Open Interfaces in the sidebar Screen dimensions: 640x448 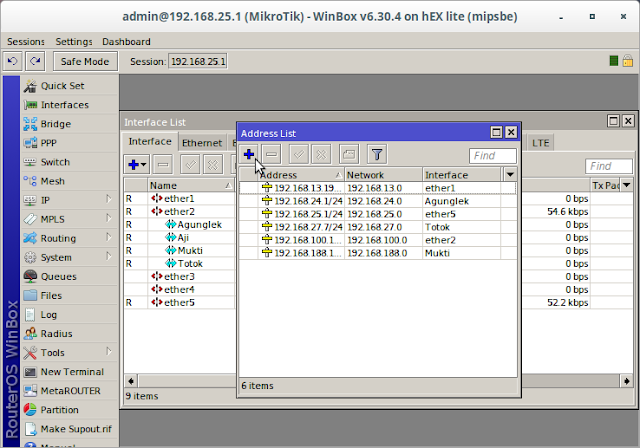tap(69, 105)
